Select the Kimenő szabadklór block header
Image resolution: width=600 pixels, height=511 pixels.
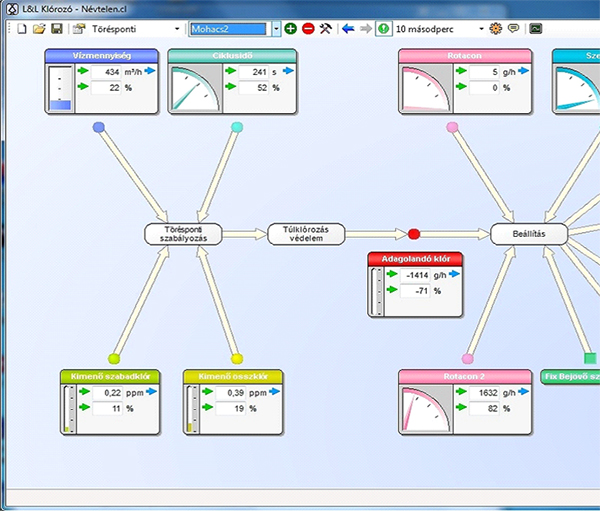[x=110, y=377]
